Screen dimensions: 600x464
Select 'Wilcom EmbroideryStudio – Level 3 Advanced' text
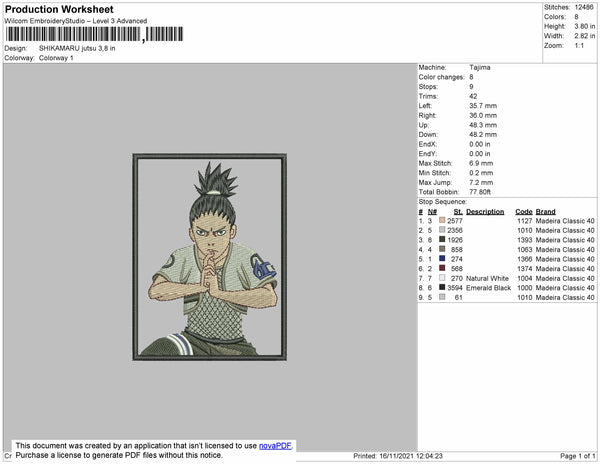[76, 21]
